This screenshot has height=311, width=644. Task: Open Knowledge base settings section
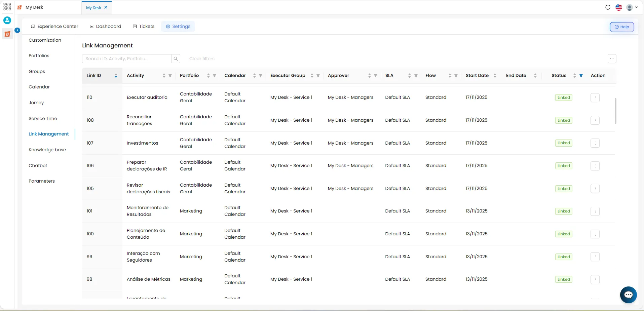pyautogui.click(x=47, y=150)
